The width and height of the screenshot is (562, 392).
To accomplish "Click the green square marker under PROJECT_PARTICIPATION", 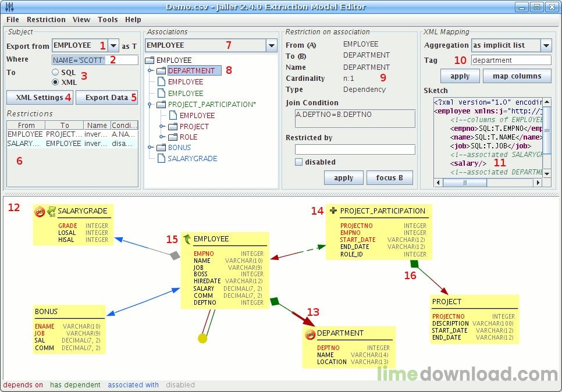I will click(x=414, y=264).
